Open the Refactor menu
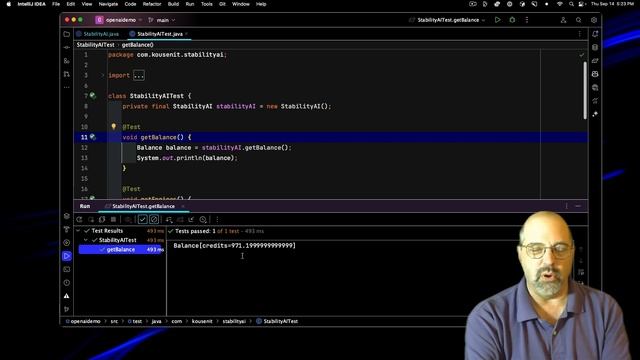Image resolution: width=640 pixels, height=360 pixels. pos(152,4)
